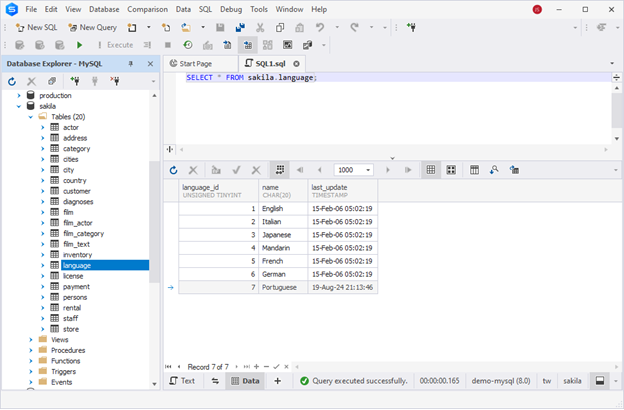
Task: Click the plus icon next to Data tab
Action: 278,381
